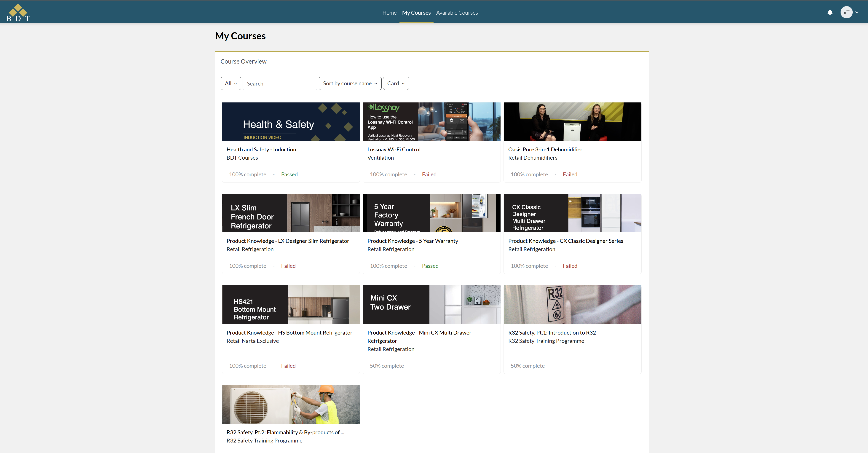Open Product Knowledge - CX Classic Designer Series
868x453 pixels.
point(565,241)
